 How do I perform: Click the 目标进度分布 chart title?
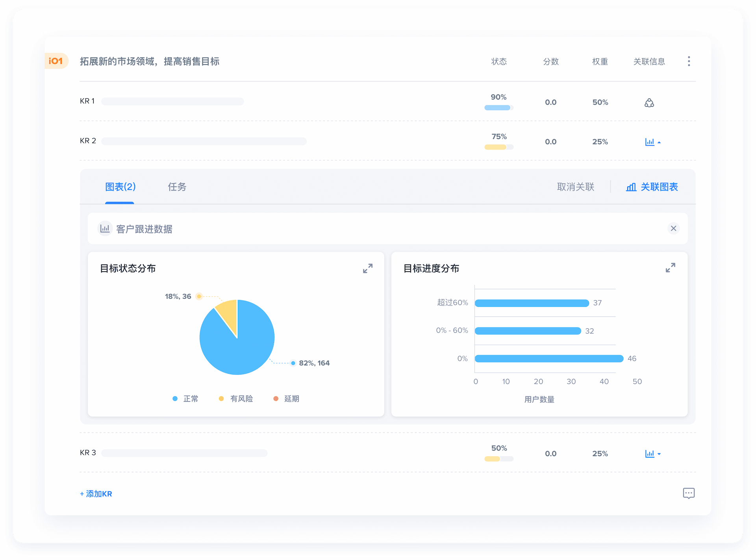[x=431, y=269]
